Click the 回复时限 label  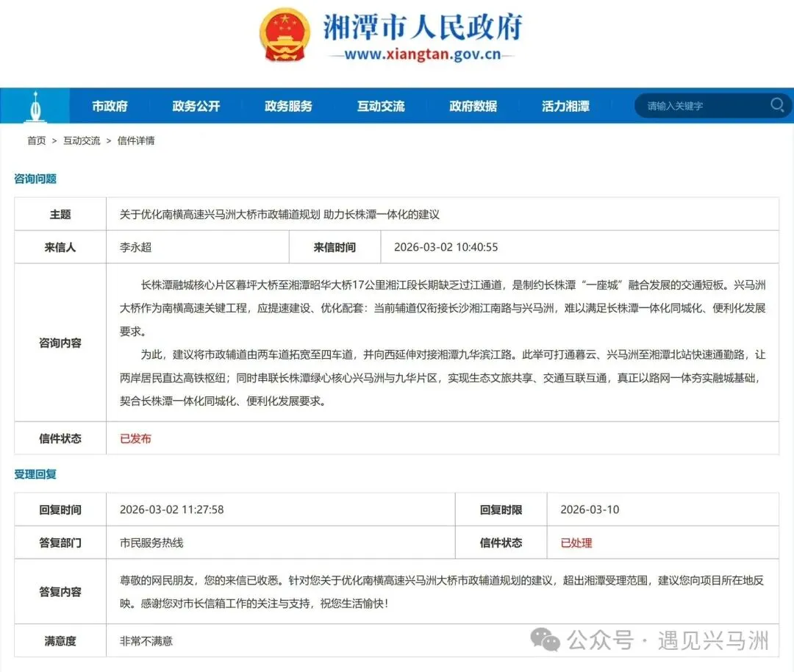(501, 510)
